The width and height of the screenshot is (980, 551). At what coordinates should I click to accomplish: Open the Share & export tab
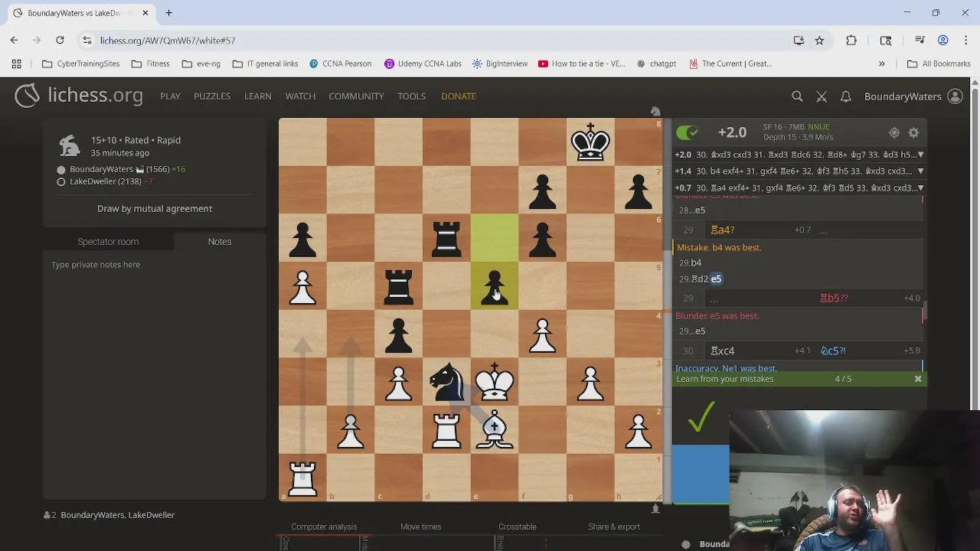(x=614, y=527)
